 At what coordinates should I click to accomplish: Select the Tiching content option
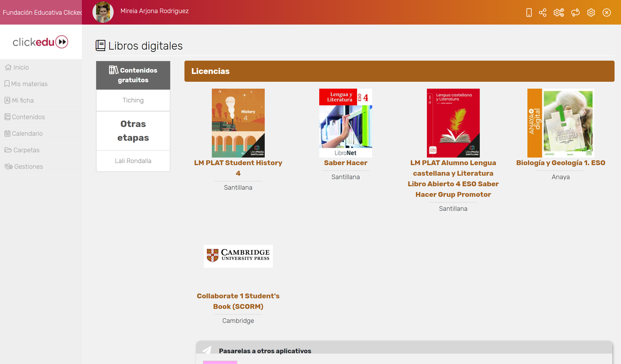(x=133, y=100)
